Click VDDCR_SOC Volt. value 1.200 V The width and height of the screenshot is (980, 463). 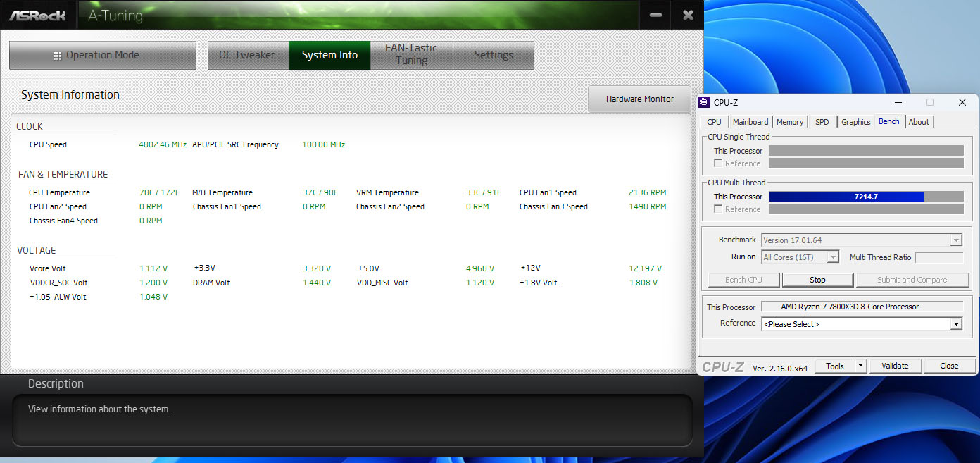click(153, 283)
